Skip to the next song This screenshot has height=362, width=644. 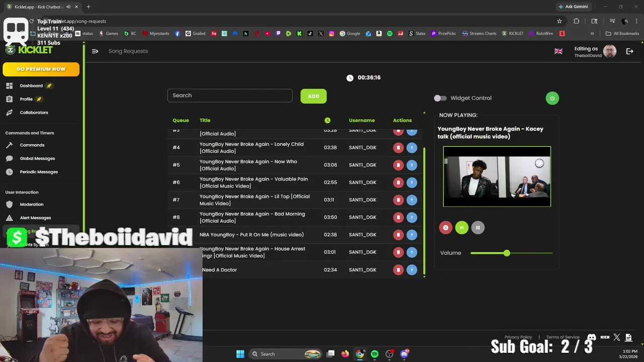pyautogui.click(x=461, y=228)
